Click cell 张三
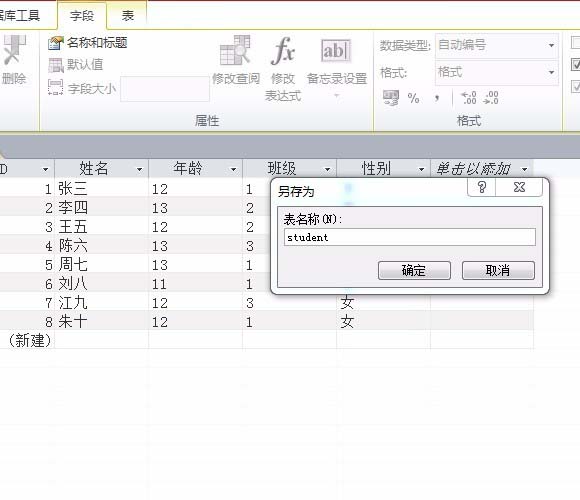580x500 pixels. (x=101, y=189)
